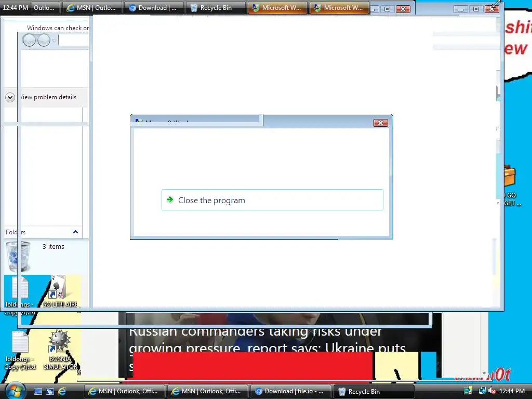Click the explorer address bar field
The width and height of the screenshot is (532, 399).
74,41
